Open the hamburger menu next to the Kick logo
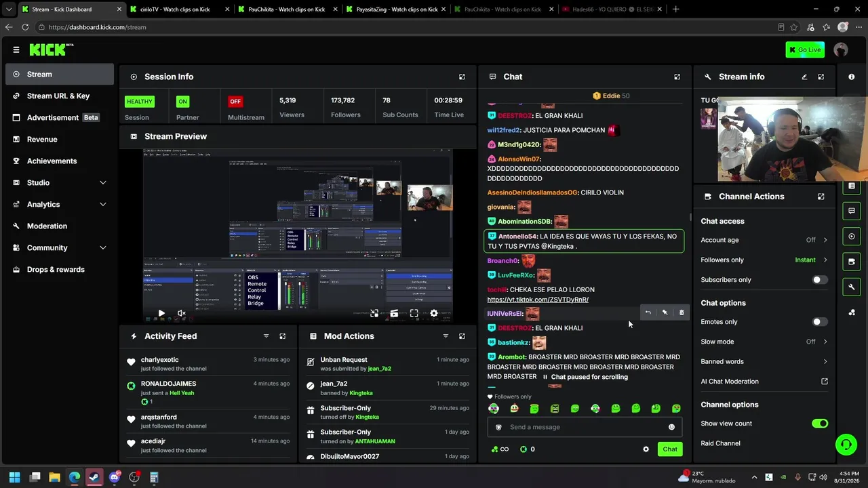 (x=16, y=49)
